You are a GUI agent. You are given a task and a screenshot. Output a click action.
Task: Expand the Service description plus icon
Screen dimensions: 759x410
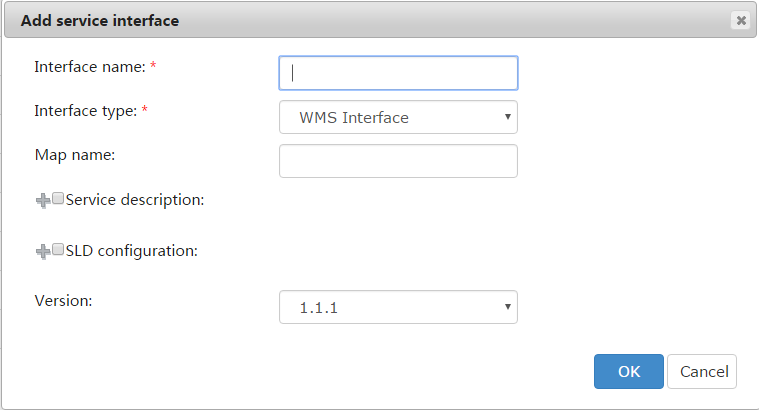pyautogui.click(x=42, y=201)
